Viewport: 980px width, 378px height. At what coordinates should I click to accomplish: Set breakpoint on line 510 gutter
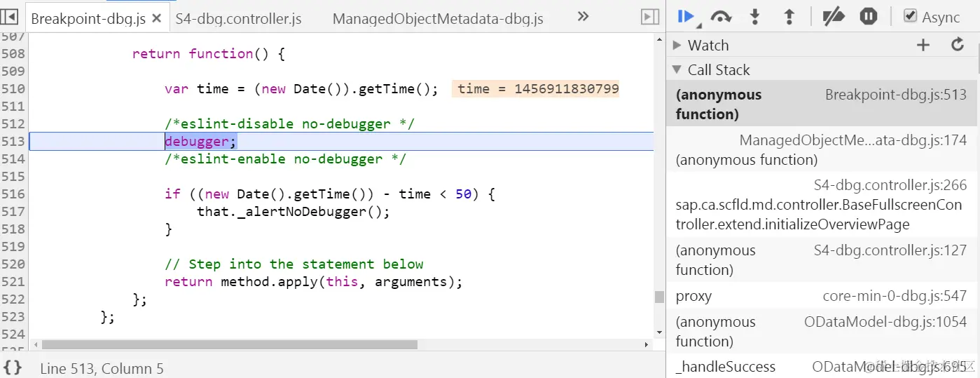pos(13,88)
